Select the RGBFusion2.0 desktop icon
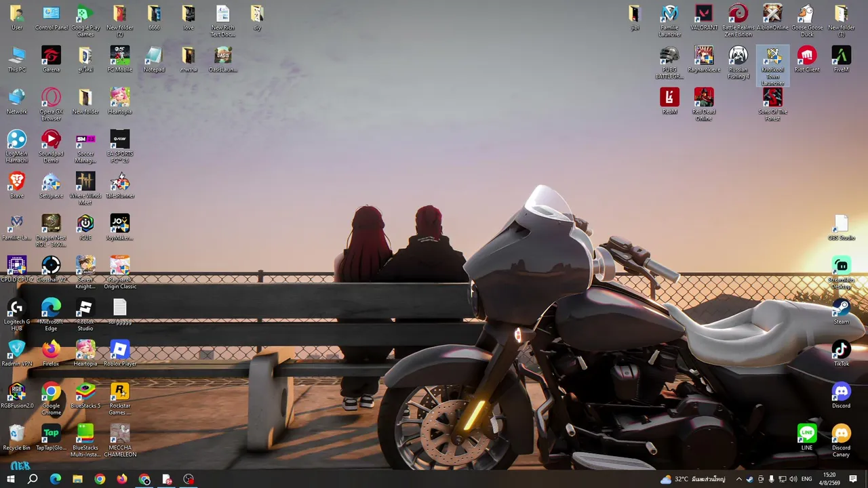The height and width of the screenshot is (488, 868). (x=17, y=394)
